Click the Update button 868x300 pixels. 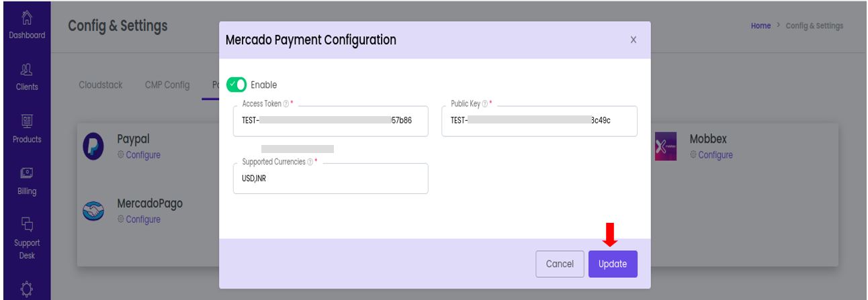(x=613, y=264)
